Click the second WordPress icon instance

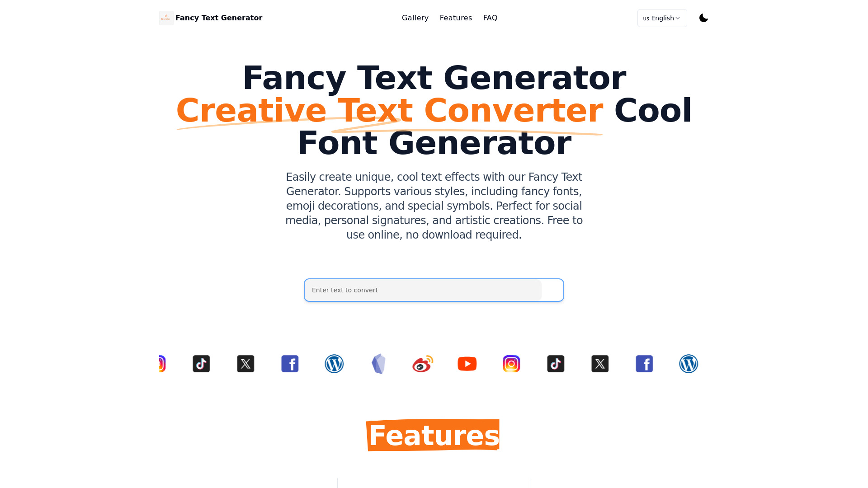(689, 363)
